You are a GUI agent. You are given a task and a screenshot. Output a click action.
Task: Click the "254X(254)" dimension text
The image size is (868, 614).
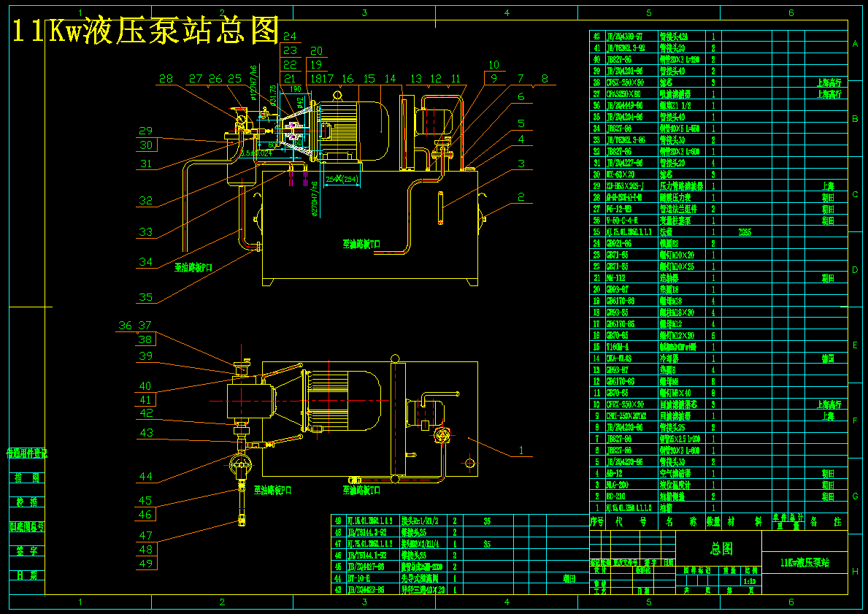pos(342,179)
